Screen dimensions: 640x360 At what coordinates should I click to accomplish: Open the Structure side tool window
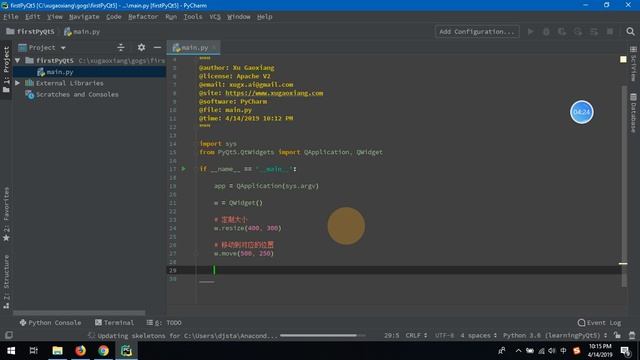(x=6, y=282)
